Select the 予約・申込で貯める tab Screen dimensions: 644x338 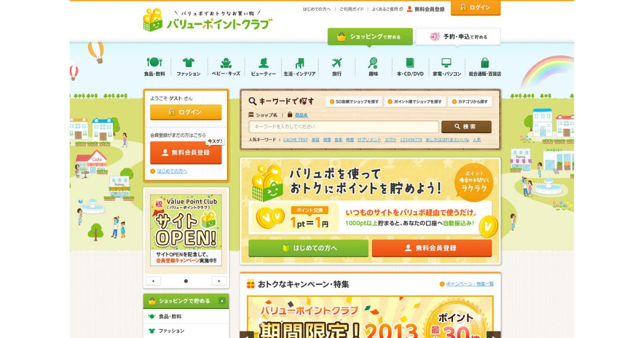458,36
